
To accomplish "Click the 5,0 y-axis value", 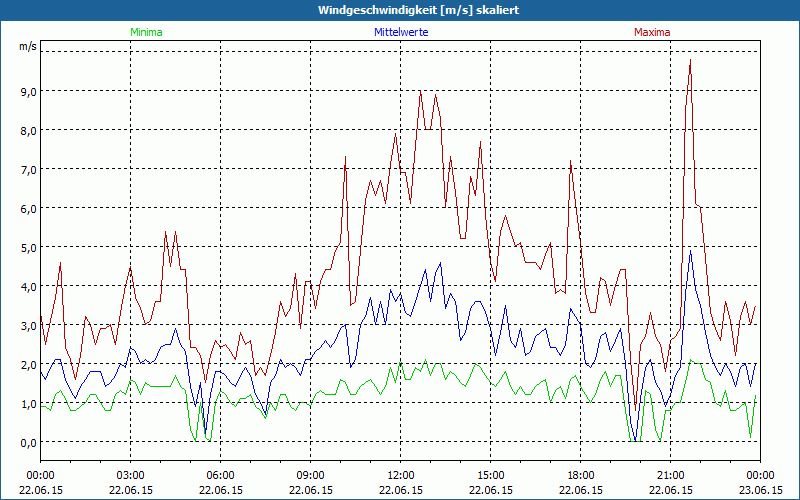I will 29,248.
